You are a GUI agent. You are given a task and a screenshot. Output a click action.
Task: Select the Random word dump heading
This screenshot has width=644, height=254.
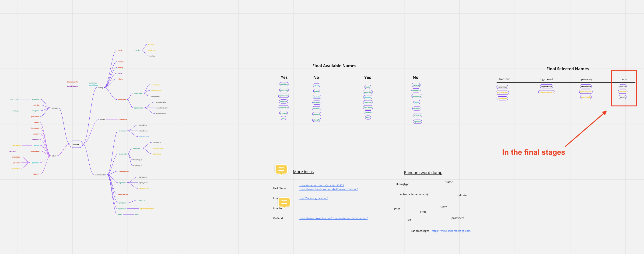(423, 173)
